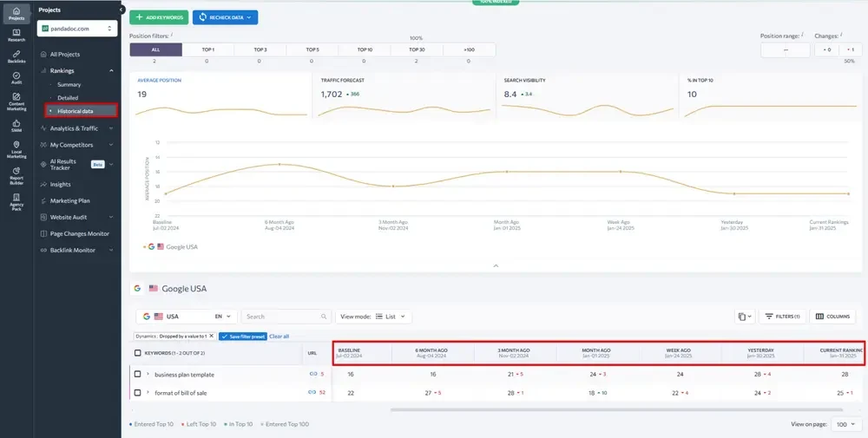Open the Detailed rankings page

(68, 98)
